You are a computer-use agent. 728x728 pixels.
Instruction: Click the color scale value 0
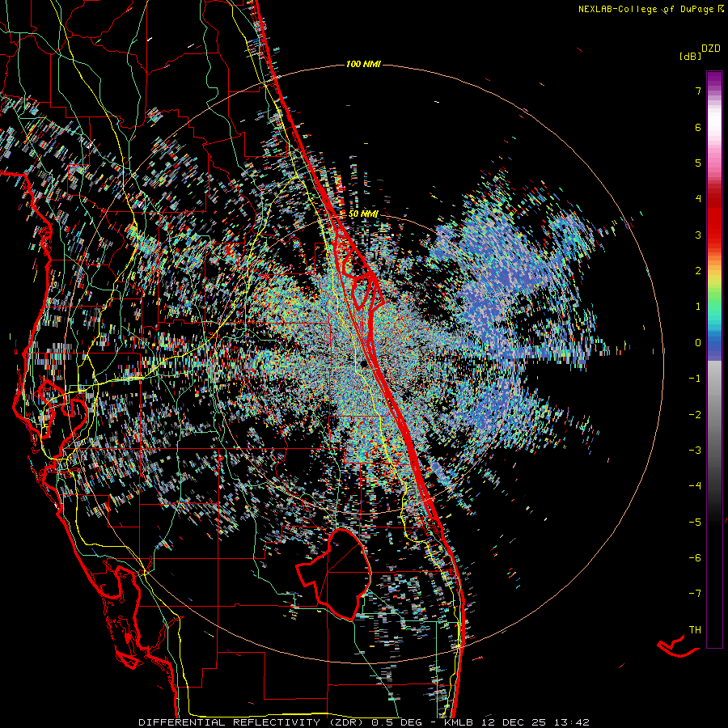698,343
